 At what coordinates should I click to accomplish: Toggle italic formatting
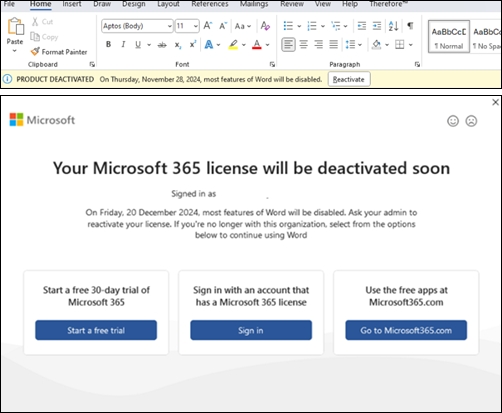(x=123, y=44)
